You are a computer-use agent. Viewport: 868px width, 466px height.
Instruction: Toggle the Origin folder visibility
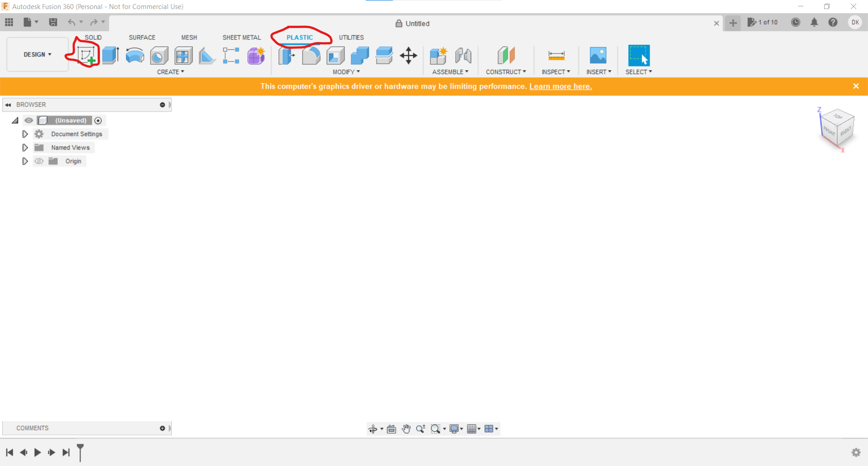(x=39, y=161)
